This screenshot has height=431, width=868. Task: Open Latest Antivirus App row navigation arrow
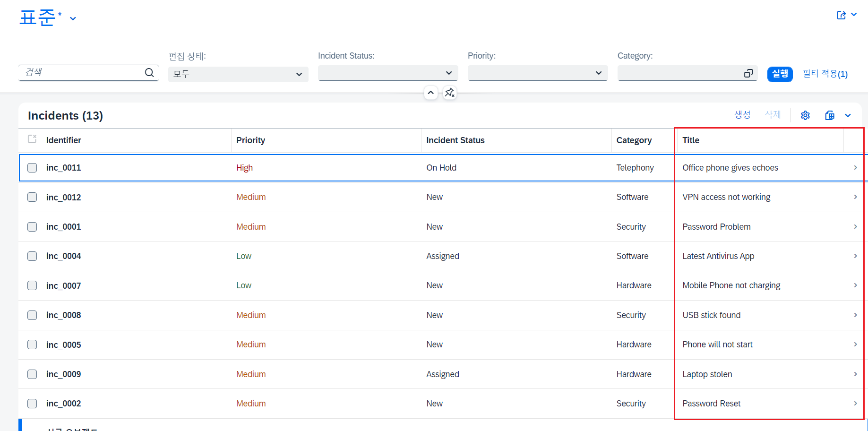tap(855, 256)
